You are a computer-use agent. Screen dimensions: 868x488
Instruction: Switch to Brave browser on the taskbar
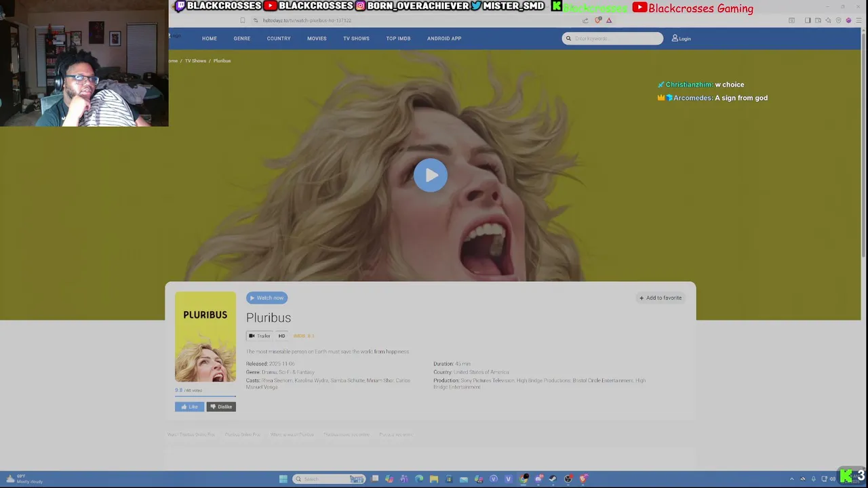583,479
